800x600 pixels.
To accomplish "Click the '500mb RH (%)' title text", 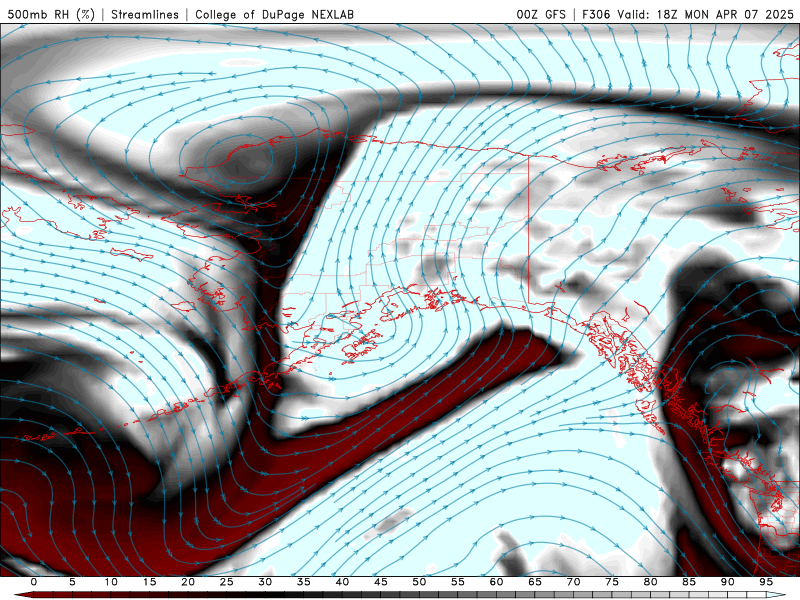I will (51, 14).
